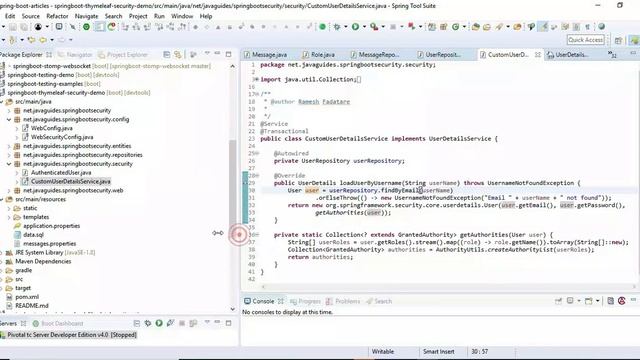Select README.md in Package Explorer

coord(31,306)
